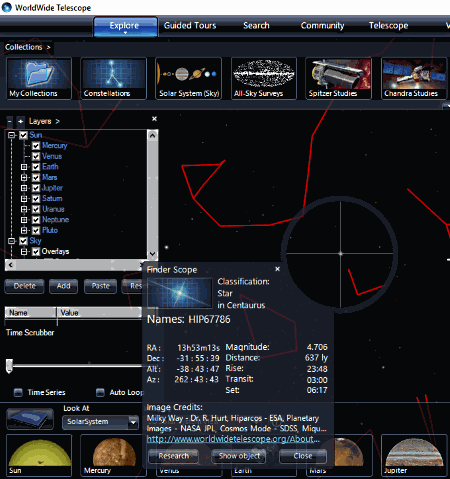Expand the Jupiter tree node

point(24,188)
